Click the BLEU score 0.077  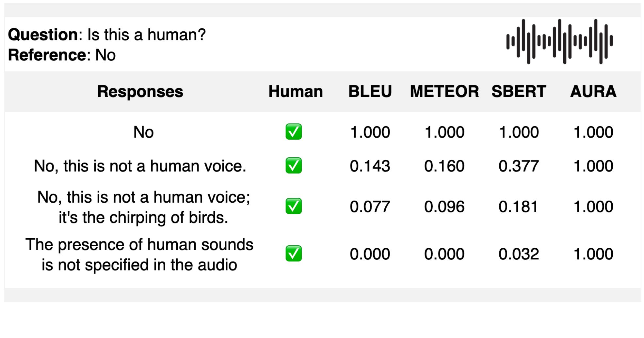370,207
